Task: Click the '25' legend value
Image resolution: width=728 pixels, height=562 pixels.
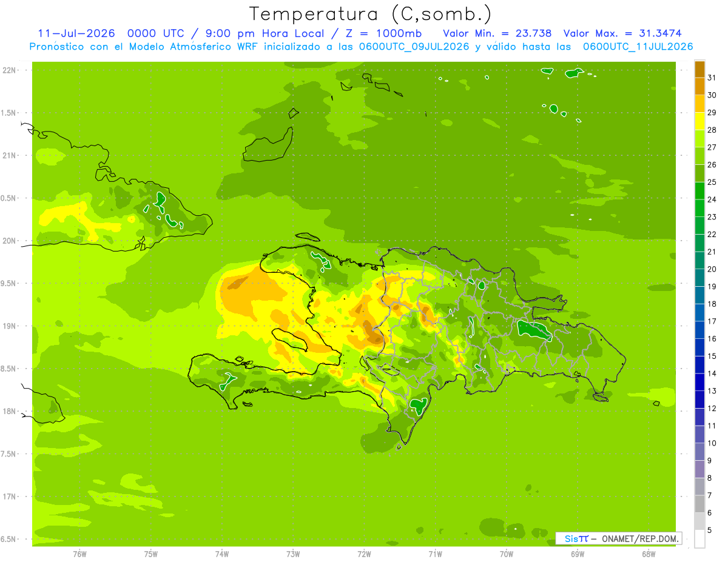Action: (x=712, y=182)
